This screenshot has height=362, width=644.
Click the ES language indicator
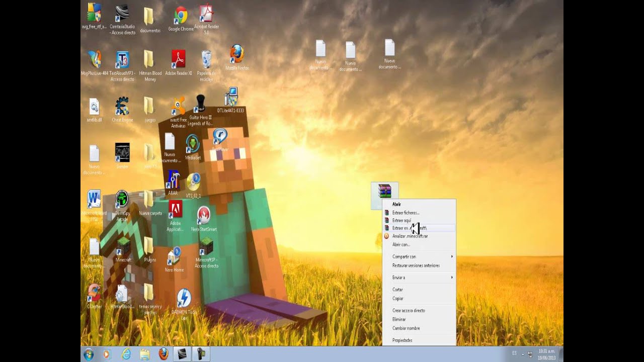coord(514,353)
